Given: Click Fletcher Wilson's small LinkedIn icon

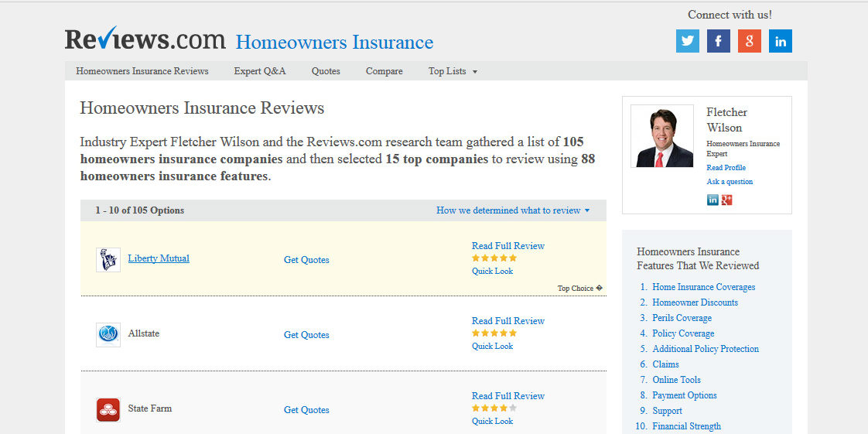Looking at the screenshot, I should click(x=713, y=200).
